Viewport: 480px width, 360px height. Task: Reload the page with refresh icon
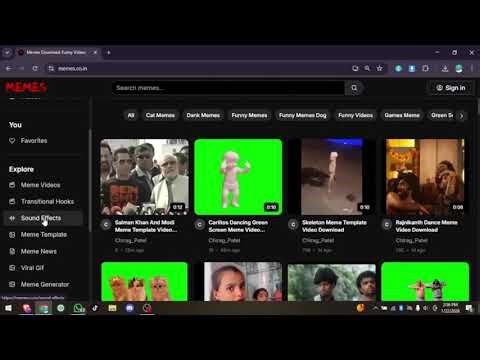pos(35,68)
